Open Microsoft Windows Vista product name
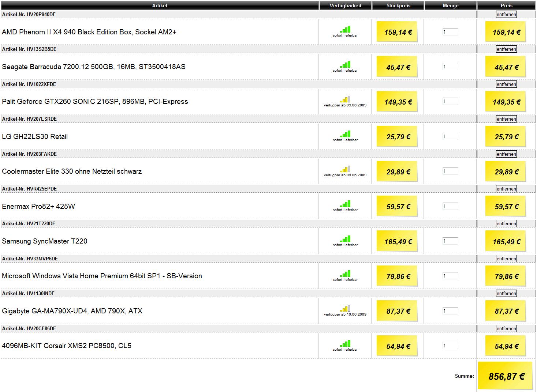The height and width of the screenshot is (392, 537). point(102,276)
